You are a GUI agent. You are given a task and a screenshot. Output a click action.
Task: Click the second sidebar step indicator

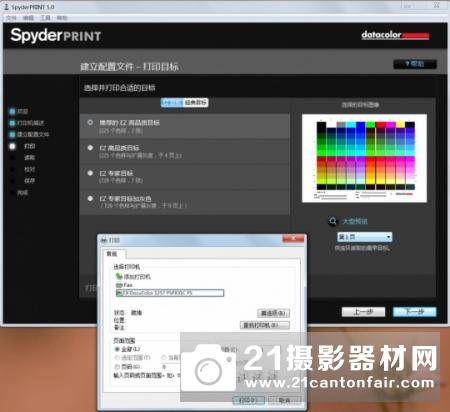(x=12, y=123)
